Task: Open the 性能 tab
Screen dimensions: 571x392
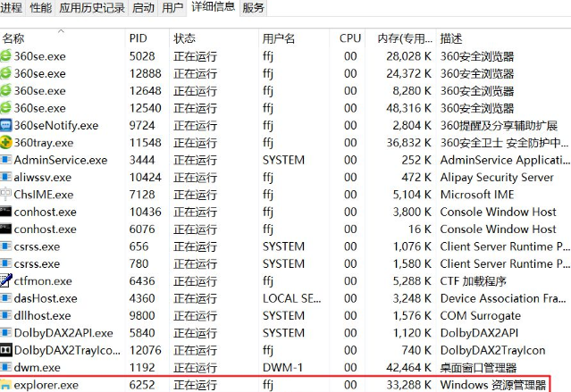Action: coord(40,8)
